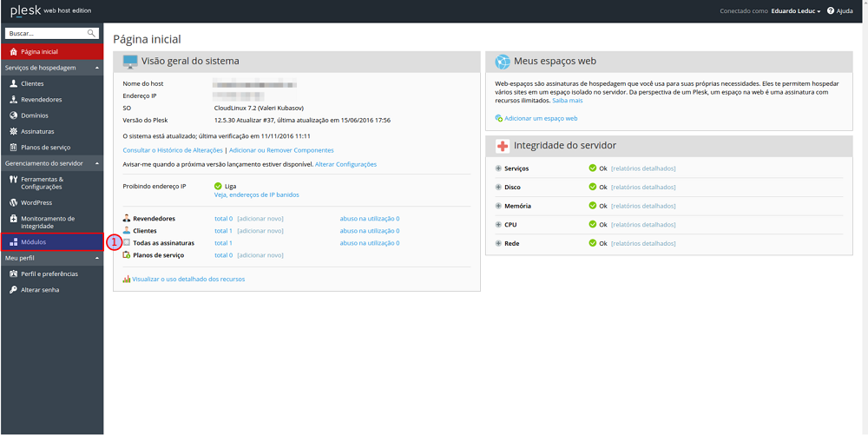This screenshot has width=868, height=435.
Task: Open the Módulos sidebar item
Action: 33,241
